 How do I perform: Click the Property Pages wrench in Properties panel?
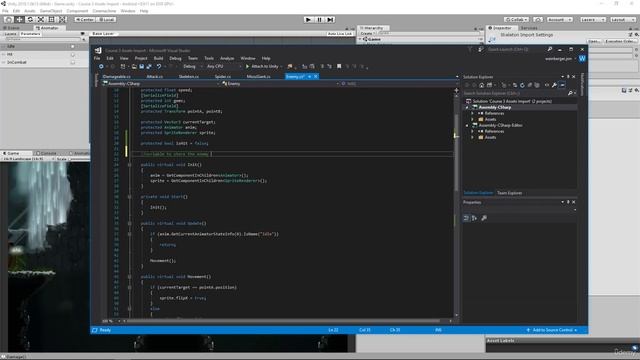pyautogui.click(x=484, y=218)
